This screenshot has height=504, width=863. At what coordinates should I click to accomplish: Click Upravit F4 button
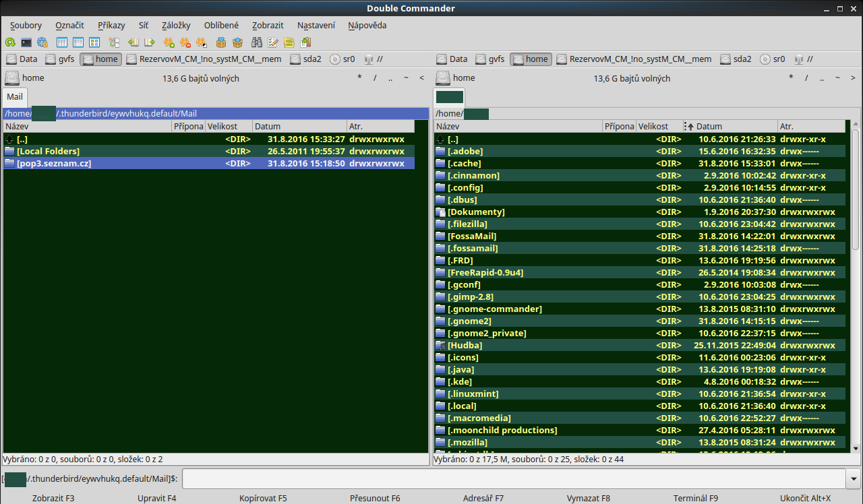[157, 498]
